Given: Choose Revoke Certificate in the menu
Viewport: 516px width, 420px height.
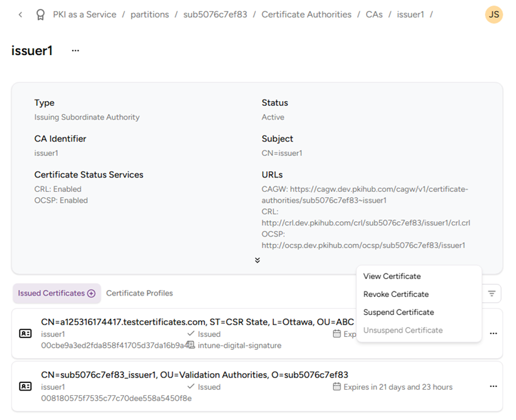Looking at the screenshot, I should (x=396, y=294).
